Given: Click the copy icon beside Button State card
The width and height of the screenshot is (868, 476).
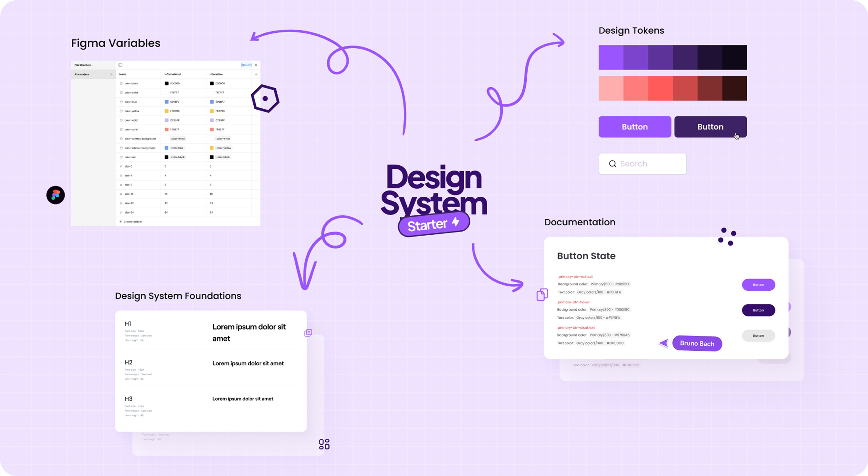Looking at the screenshot, I should click(x=542, y=294).
